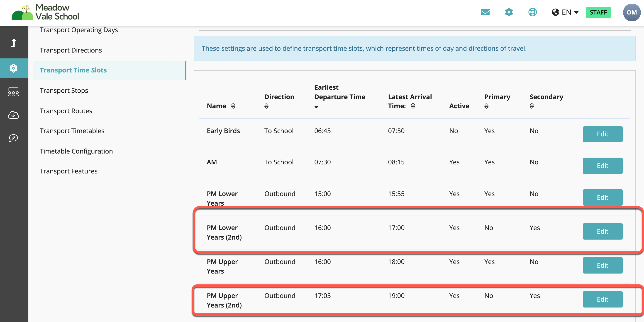This screenshot has height=322, width=644.
Task: Click the 18:00 arrival time
Action: [396, 262]
